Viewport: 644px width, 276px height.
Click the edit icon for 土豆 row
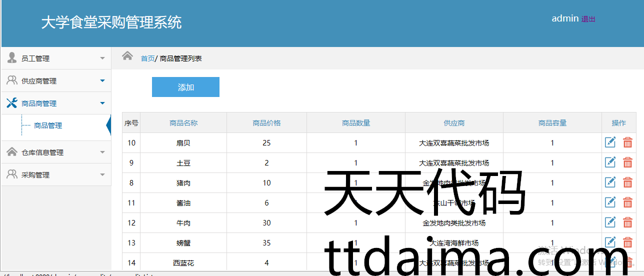coord(610,162)
